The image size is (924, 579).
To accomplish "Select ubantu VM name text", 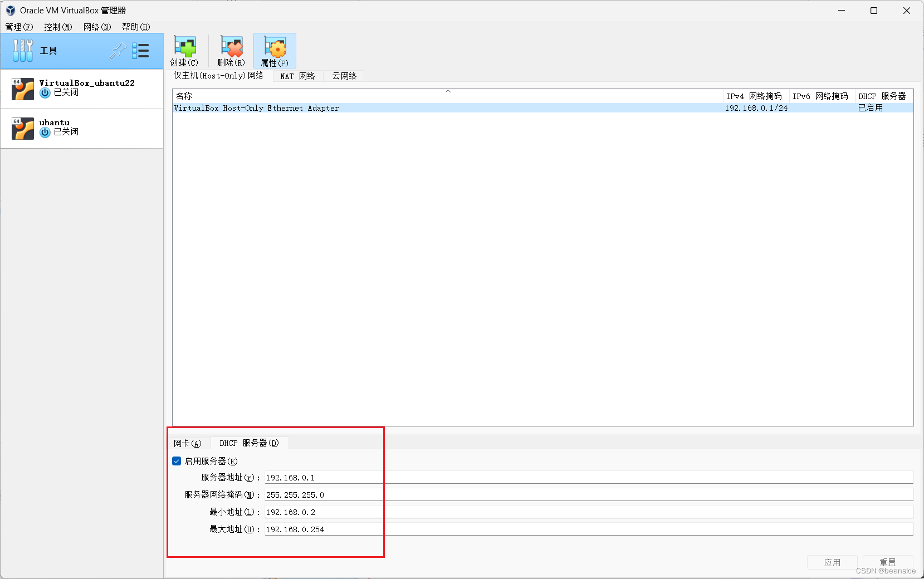I will [x=55, y=122].
